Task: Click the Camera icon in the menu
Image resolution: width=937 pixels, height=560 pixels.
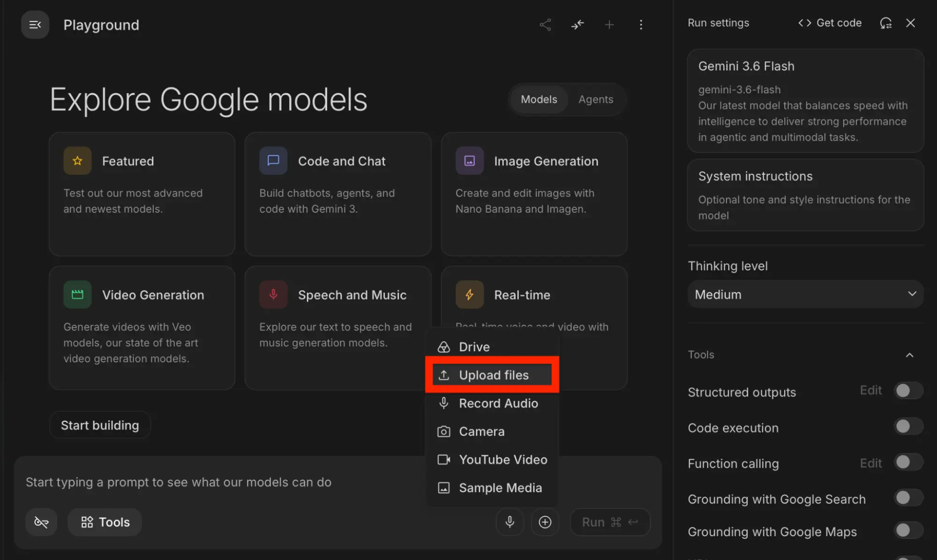Action: (x=444, y=432)
